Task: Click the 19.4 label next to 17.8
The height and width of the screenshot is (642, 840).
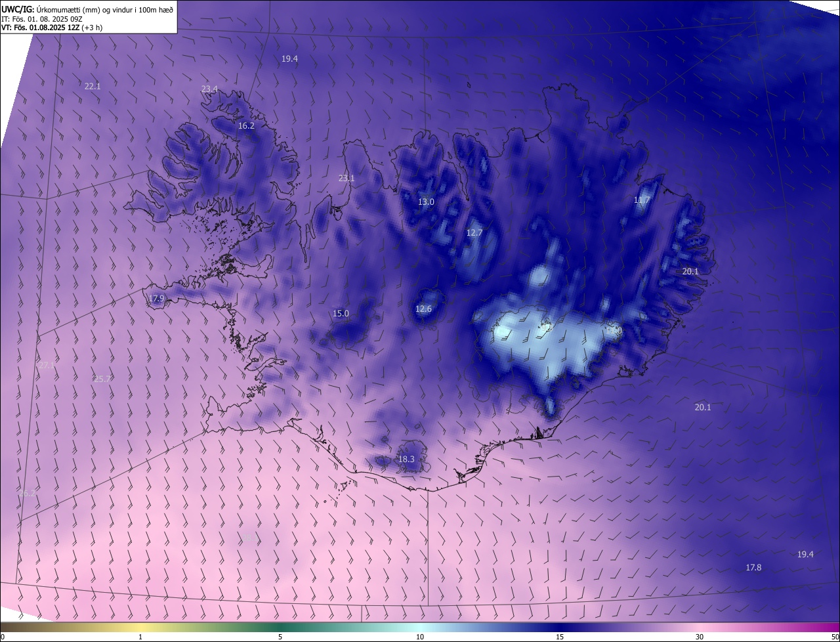Action: pos(805,554)
